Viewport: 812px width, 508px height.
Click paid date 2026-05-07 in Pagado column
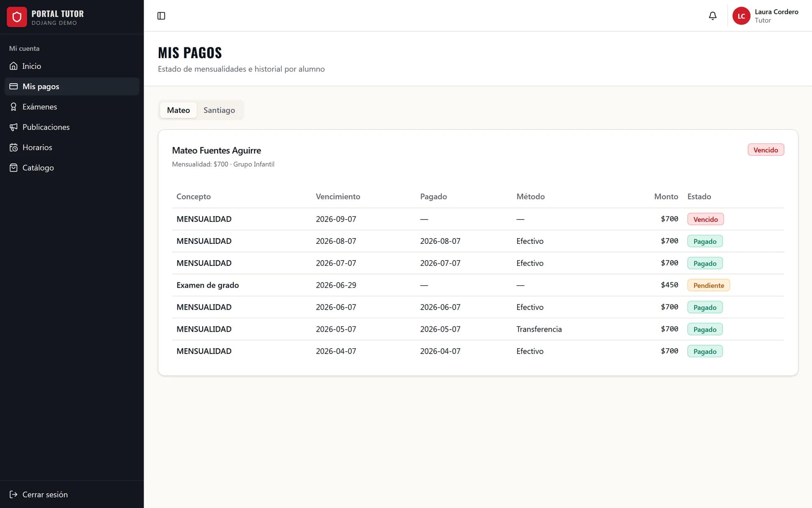coord(440,329)
